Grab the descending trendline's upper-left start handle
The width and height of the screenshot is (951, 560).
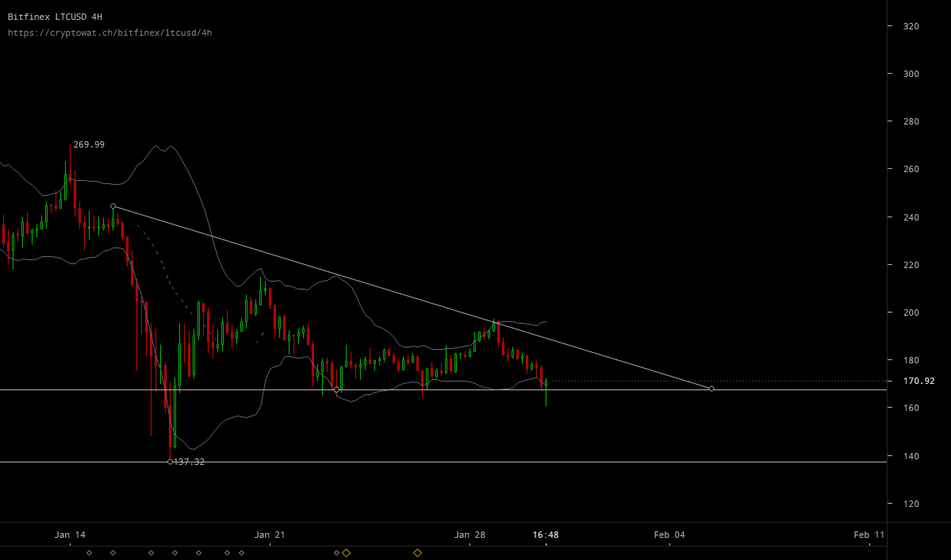[x=113, y=206]
